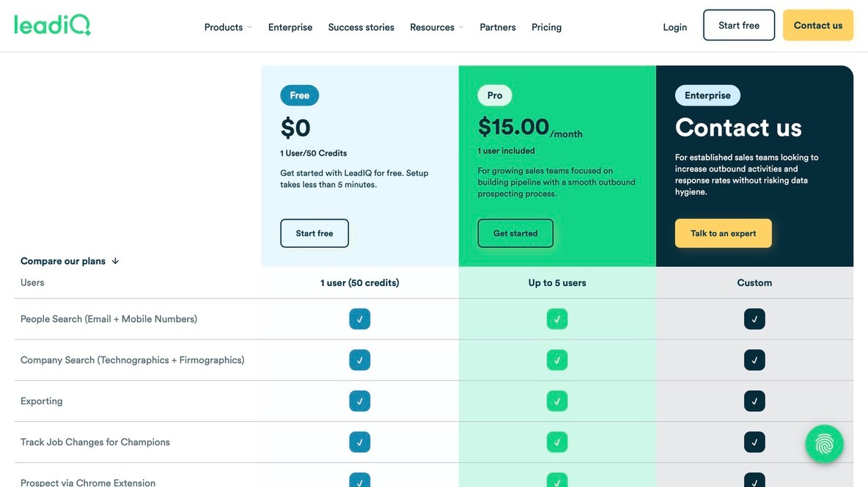Click the LeadIQ logo
Image resolution: width=868 pixels, height=487 pixels.
coord(52,26)
